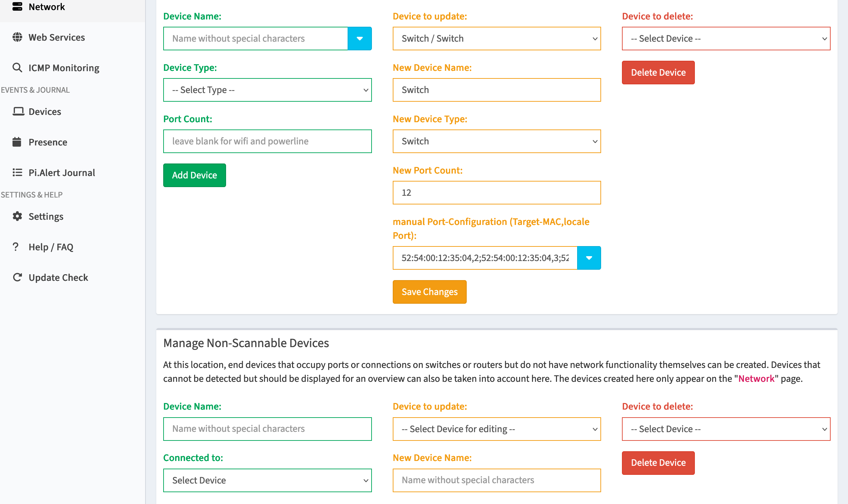Click the Pi.Alert Journal list icon
The image size is (848, 504).
pyautogui.click(x=17, y=173)
